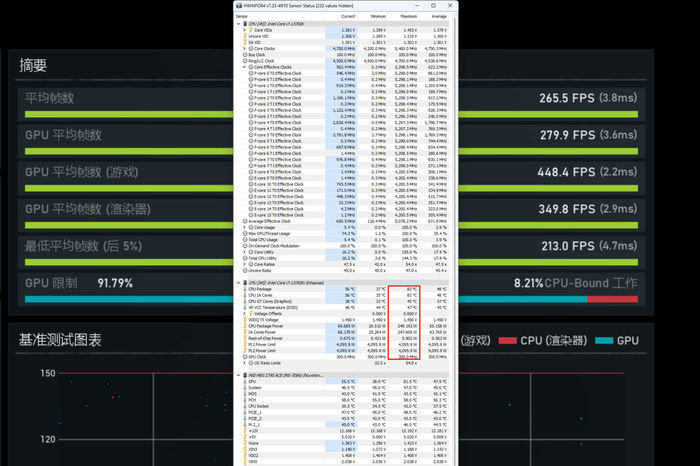Screen dimensions: 700x466
Task: Expand the Core Clocks row
Action: point(244,48)
